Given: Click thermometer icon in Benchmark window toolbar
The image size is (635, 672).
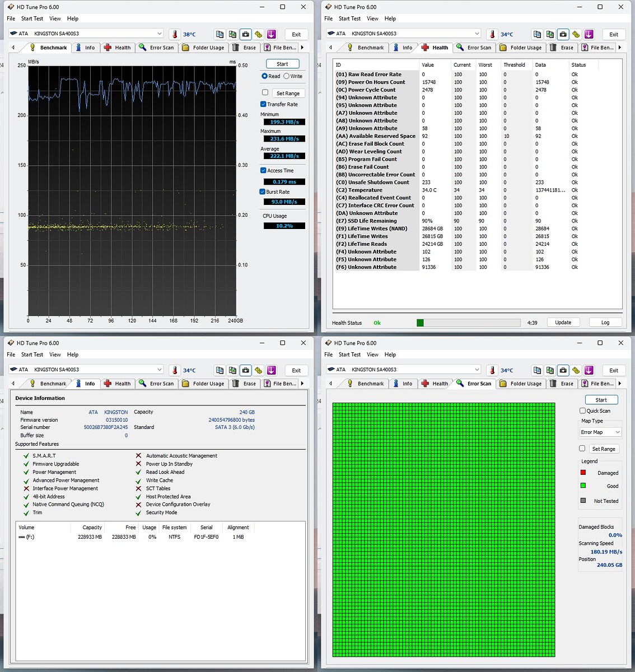Looking at the screenshot, I should point(175,34).
